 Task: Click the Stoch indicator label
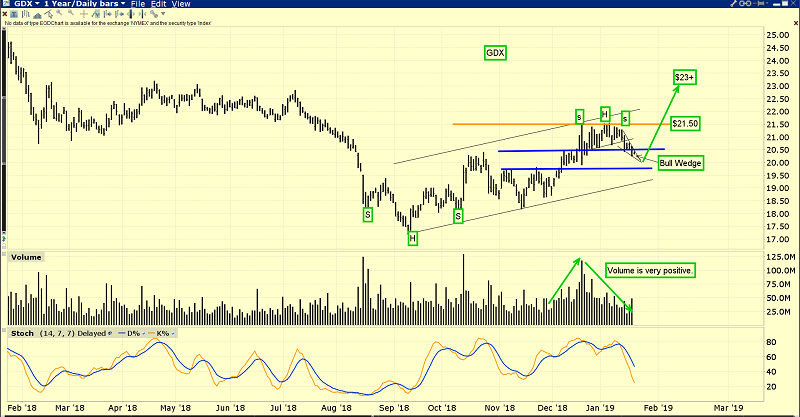pos(22,333)
